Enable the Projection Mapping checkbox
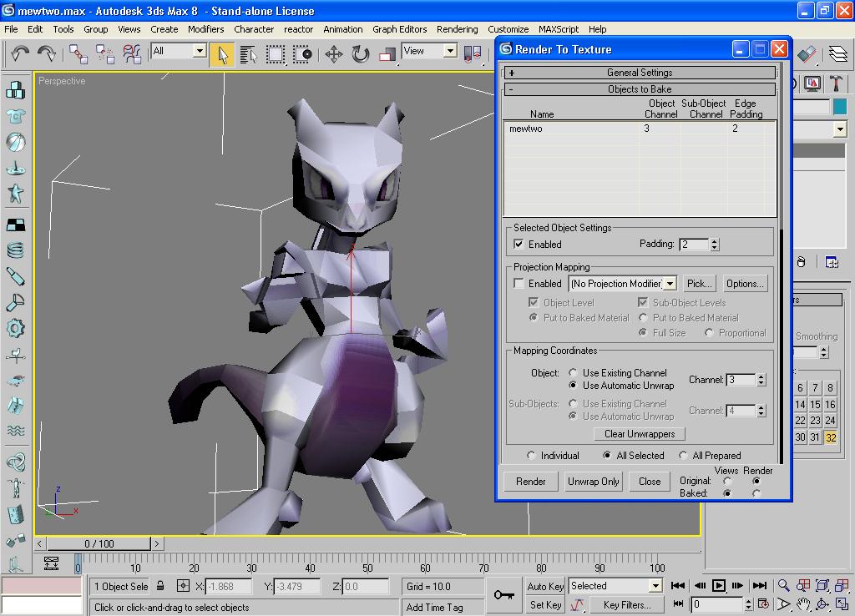The height and width of the screenshot is (616, 855). (519, 284)
